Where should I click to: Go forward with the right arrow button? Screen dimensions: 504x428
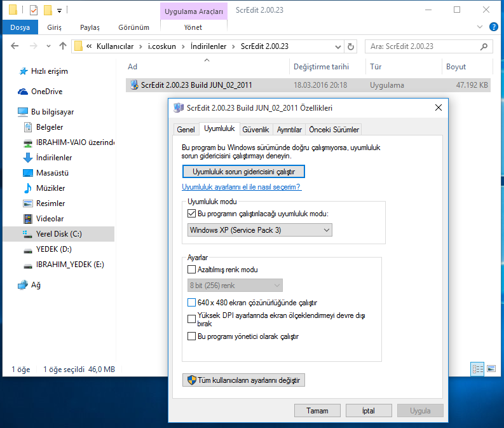(33, 46)
